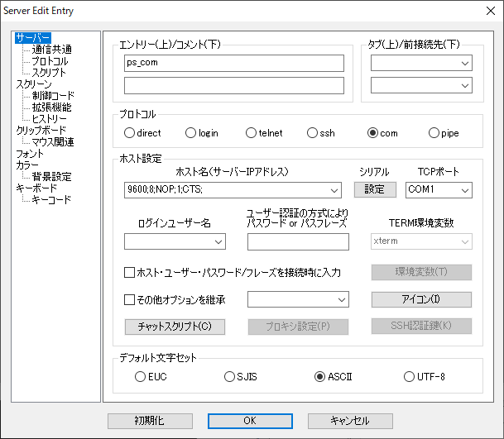Image resolution: width=504 pixels, height=439 pixels.
Task: Select サーバー in the settings tree
Action: click(x=33, y=38)
